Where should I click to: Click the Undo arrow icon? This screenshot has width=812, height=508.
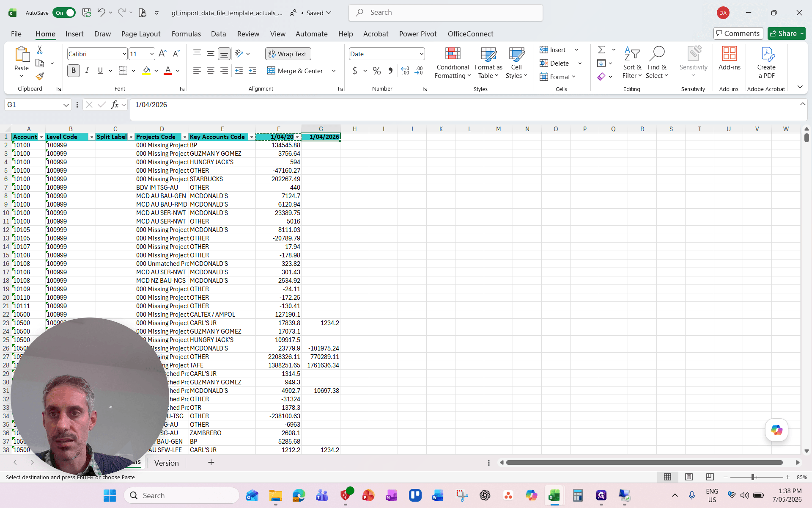(101, 13)
